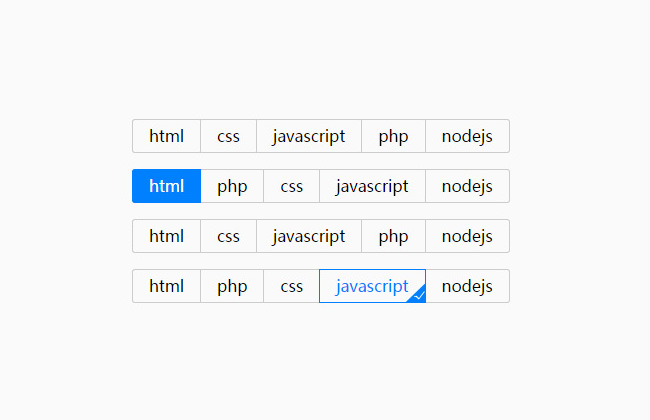Click php in the third button group
The height and width of the screenshot is (420, 650).
(x=393, y=236)
